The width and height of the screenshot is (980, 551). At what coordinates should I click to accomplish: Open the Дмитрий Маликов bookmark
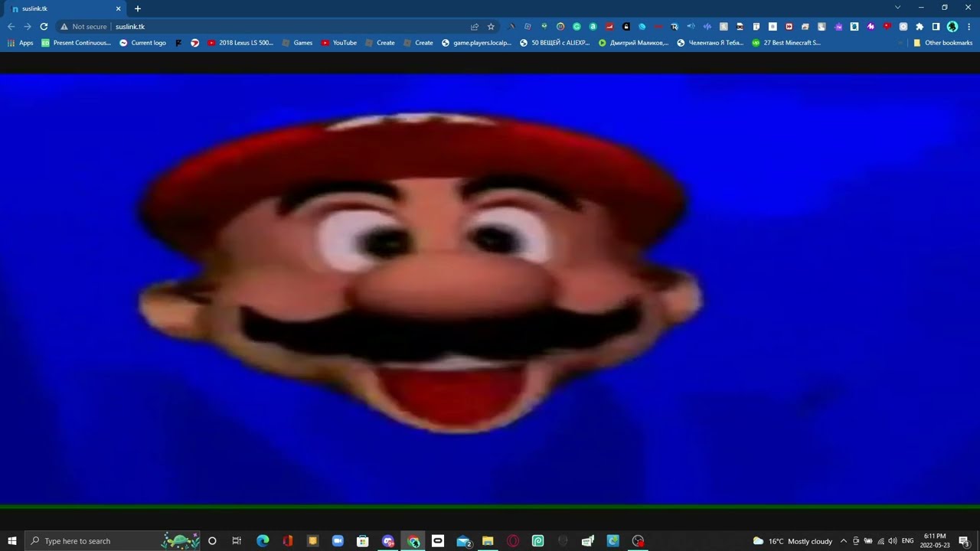[x=633, y=43]
